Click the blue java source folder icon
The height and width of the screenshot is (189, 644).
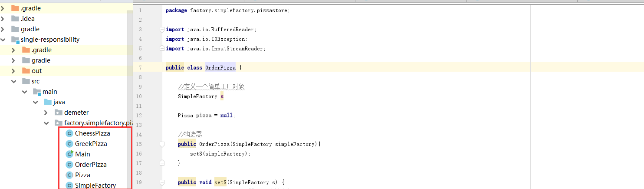pos(48,102)
